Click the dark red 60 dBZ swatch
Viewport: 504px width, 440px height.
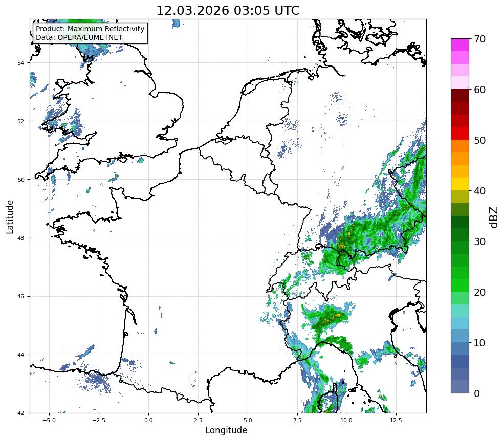point(459,96)
